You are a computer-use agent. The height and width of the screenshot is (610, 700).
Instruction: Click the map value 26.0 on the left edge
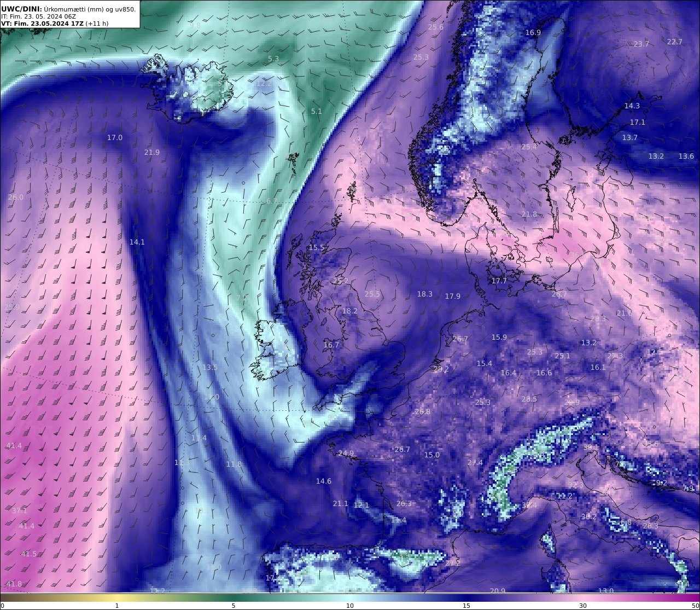[16, 197]
